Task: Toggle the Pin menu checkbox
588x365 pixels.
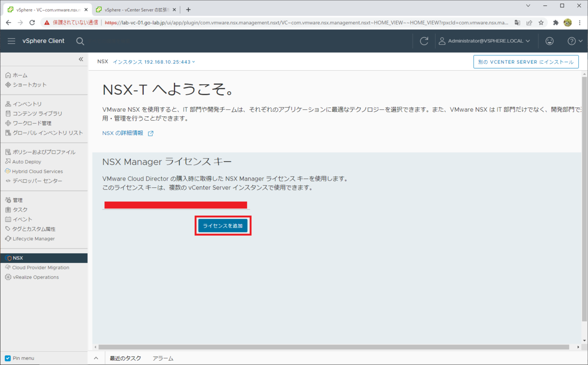Action: click(x=7, y=358)
